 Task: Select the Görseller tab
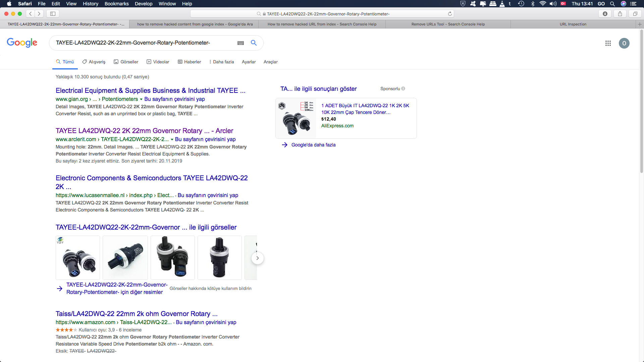(x=126, y=62)
